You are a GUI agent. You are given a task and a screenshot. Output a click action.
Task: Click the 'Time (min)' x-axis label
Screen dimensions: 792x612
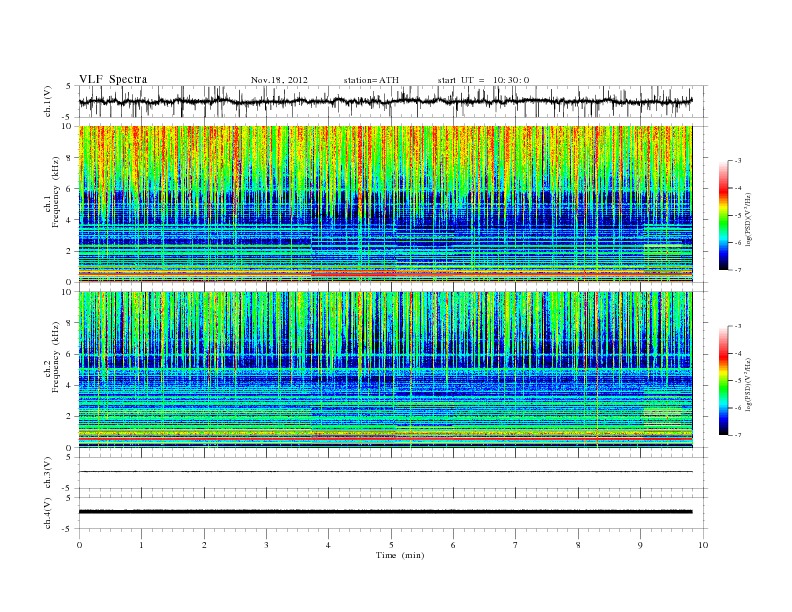tap(400, 555)
